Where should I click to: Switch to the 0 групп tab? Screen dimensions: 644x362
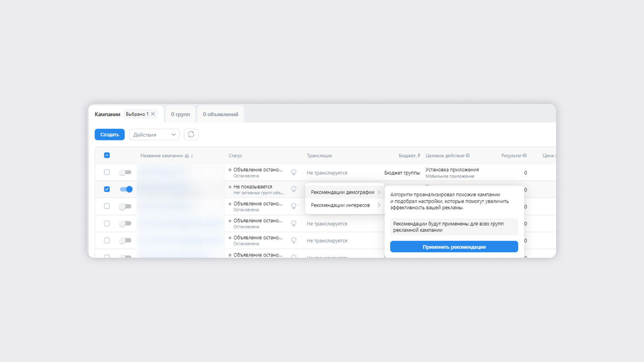pyautogui.click(x=180, y=114)
